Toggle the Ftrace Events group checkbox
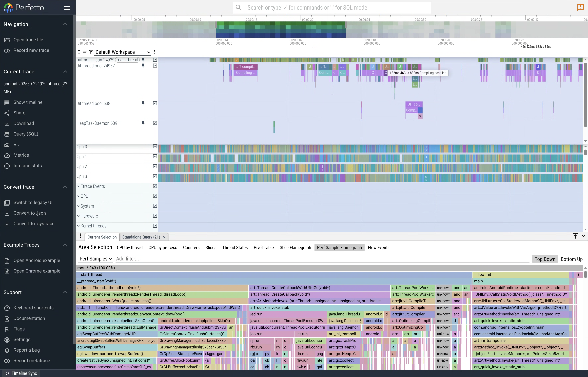 point(155,186)
